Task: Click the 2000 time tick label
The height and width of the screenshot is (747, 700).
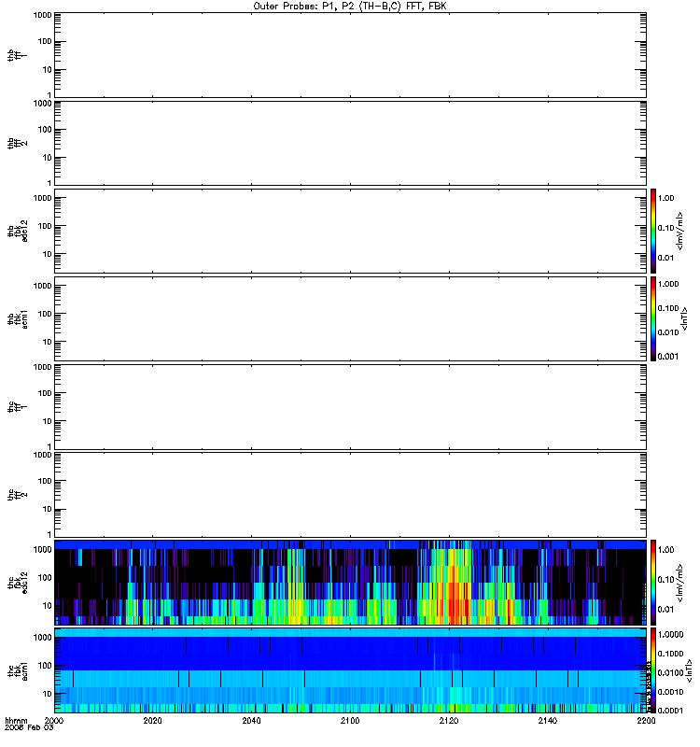Action: click(x=54, y=721)
